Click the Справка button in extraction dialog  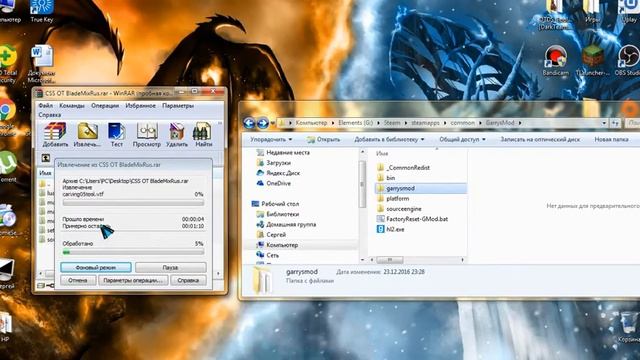(x=188, y=280)
